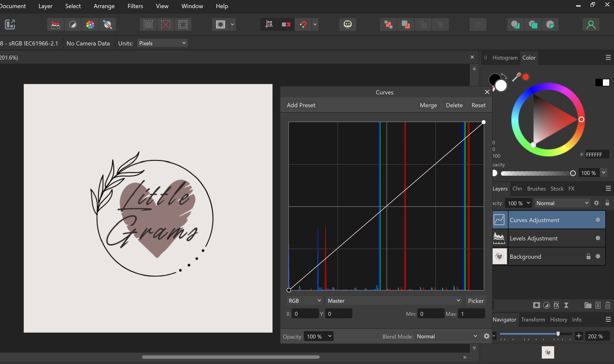This screenshot has width=614, height=364.
Task: Apply Auto Colors with the color wheel icon
Action: tap(90, 24)
